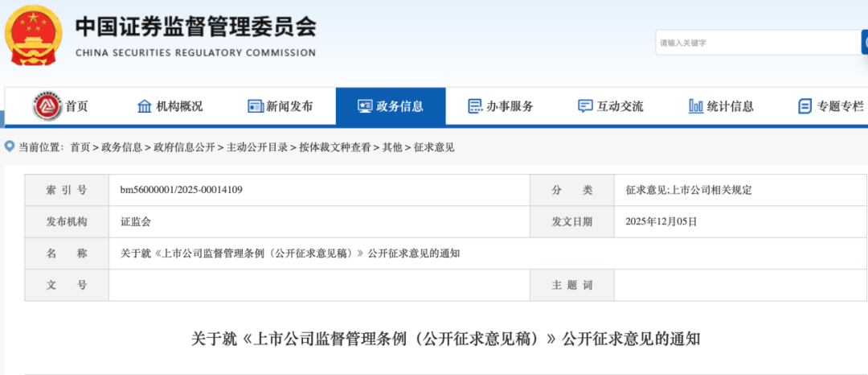Focus the 请输入关键字 search field

pyautogui.click(x=758, y=43)
